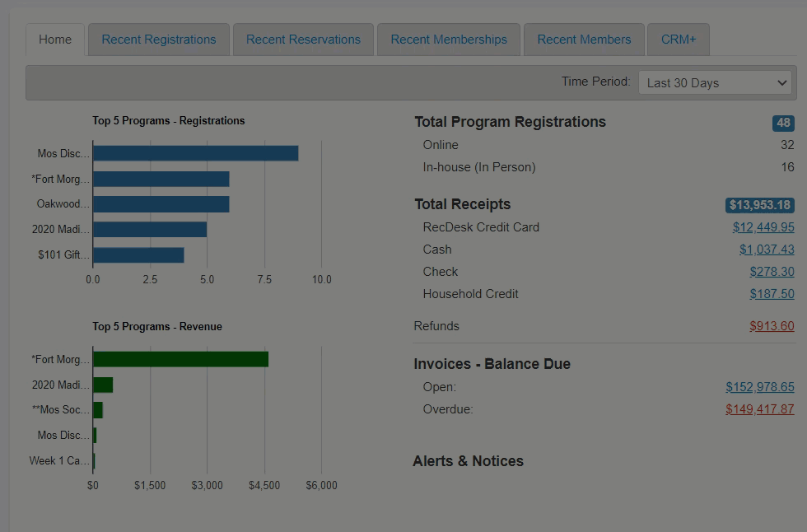
Task: View the Recent Members tab
Action: click(x=584, y=40)
